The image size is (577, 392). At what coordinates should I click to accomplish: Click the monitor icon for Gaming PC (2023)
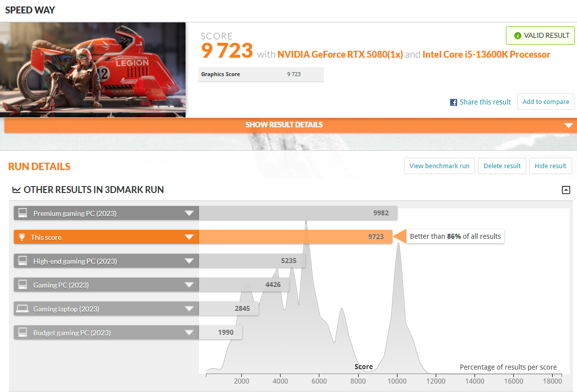[23, 285]
